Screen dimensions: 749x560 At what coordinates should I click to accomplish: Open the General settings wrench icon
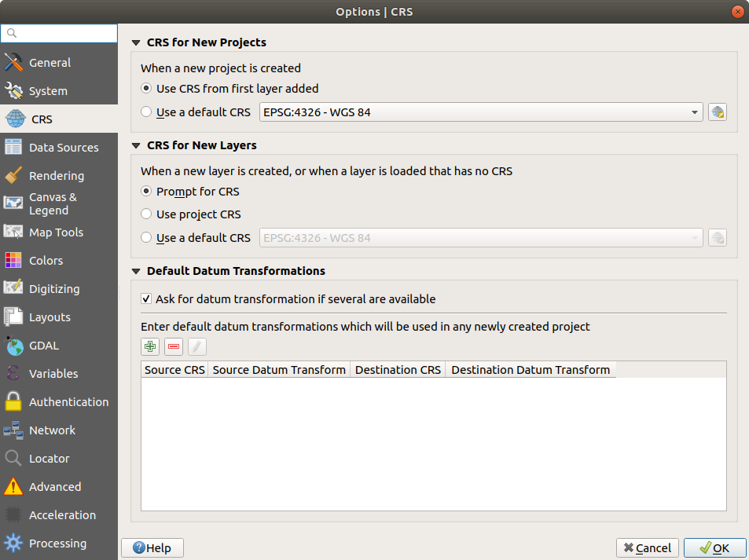pyautogui.click(x=13, y=63)
